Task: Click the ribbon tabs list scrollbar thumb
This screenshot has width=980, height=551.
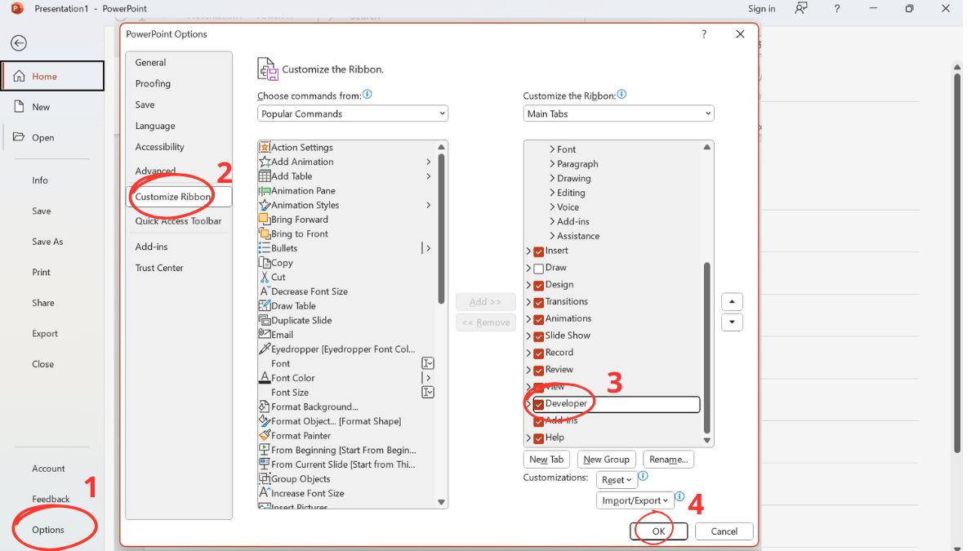Action: [x=707, y=348]
